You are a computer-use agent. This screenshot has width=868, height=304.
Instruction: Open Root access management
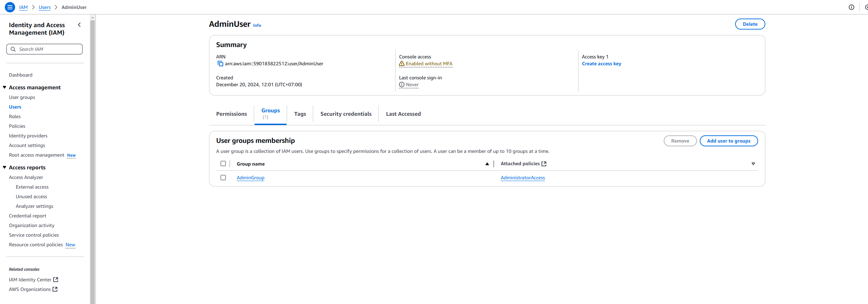click(36, 155)
